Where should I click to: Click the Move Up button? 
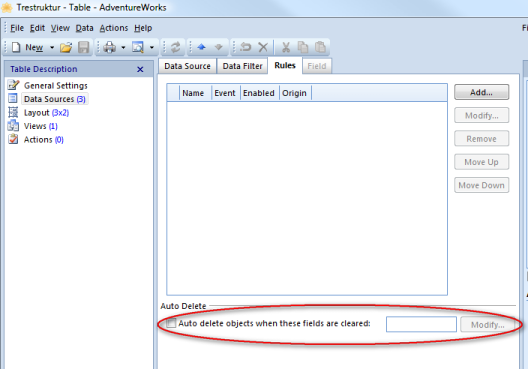(481, 162)
